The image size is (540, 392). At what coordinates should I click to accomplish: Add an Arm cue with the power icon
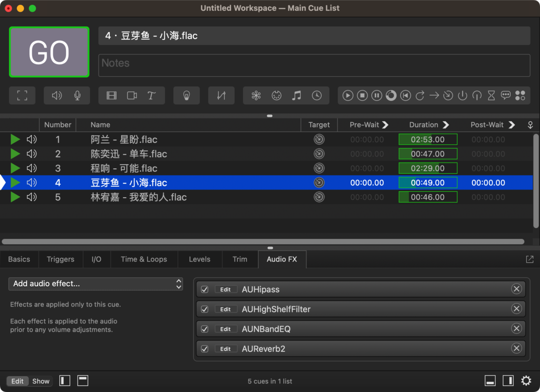pyautogui.click(x=463, y=95)
